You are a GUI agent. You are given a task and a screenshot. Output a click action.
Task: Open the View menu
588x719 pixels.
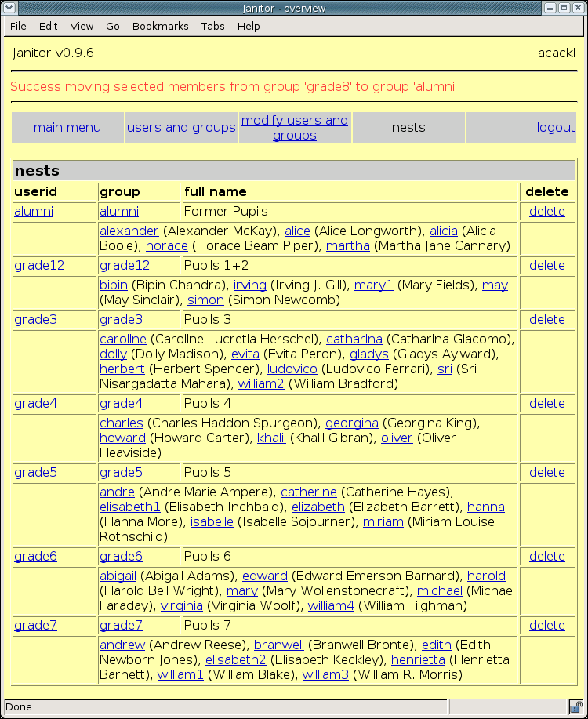pyautogui.click(x=82, y=27)
